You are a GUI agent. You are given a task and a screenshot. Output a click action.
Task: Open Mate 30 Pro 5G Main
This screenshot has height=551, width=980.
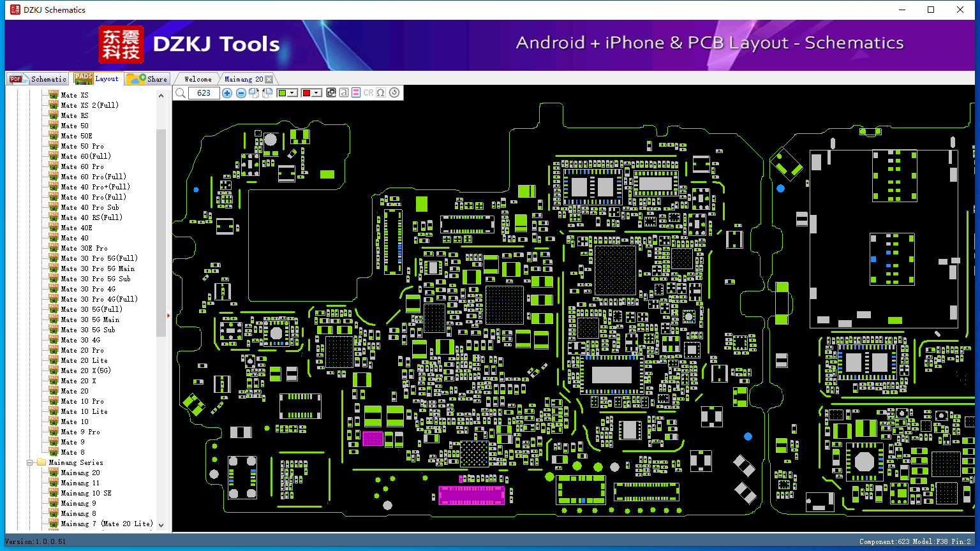click(98, 268)
